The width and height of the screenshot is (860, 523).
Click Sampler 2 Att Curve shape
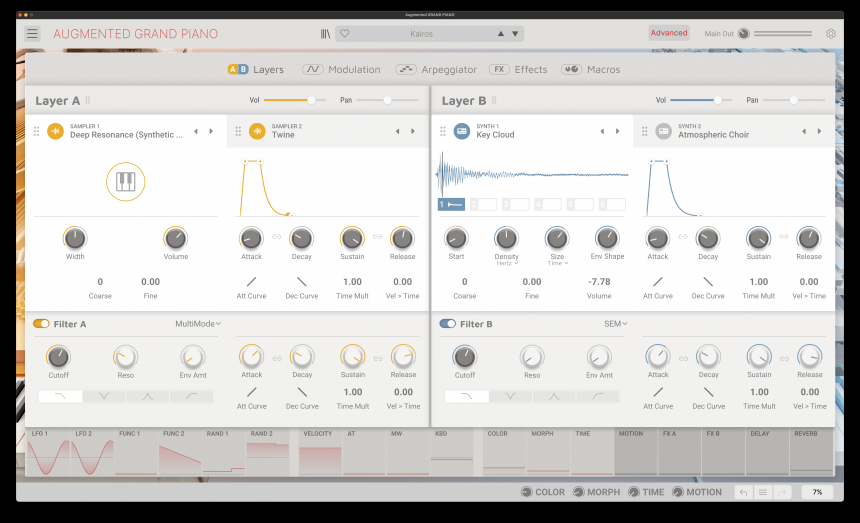251,282
